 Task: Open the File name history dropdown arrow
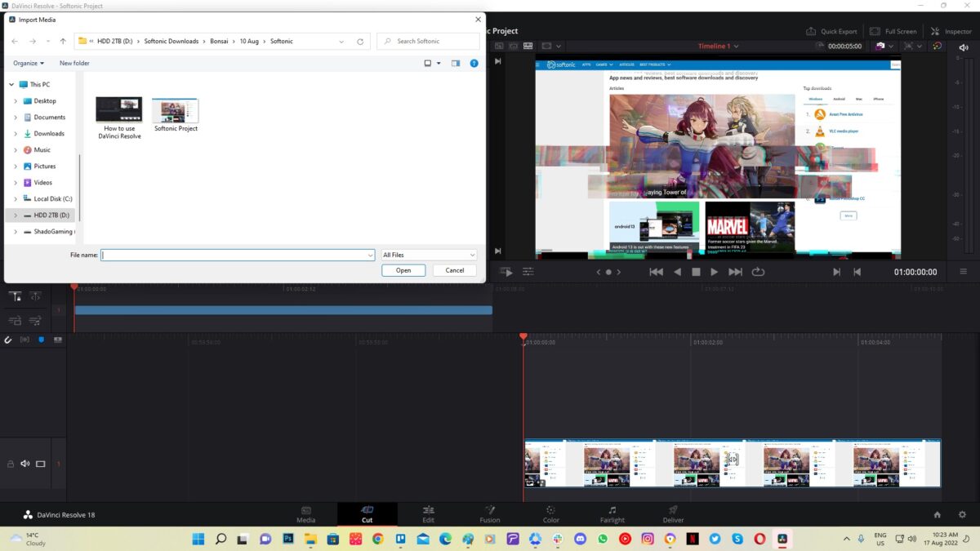[x=370, y=255]
